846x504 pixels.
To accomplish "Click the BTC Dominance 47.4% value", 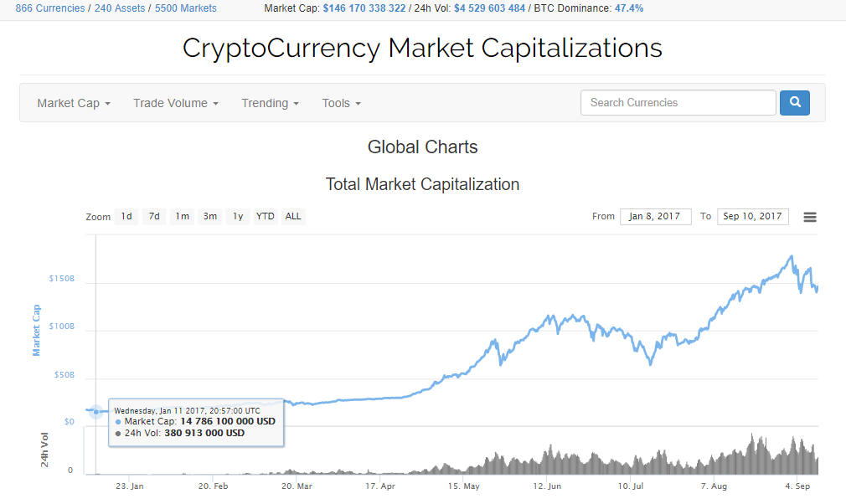I will (632, 8).
